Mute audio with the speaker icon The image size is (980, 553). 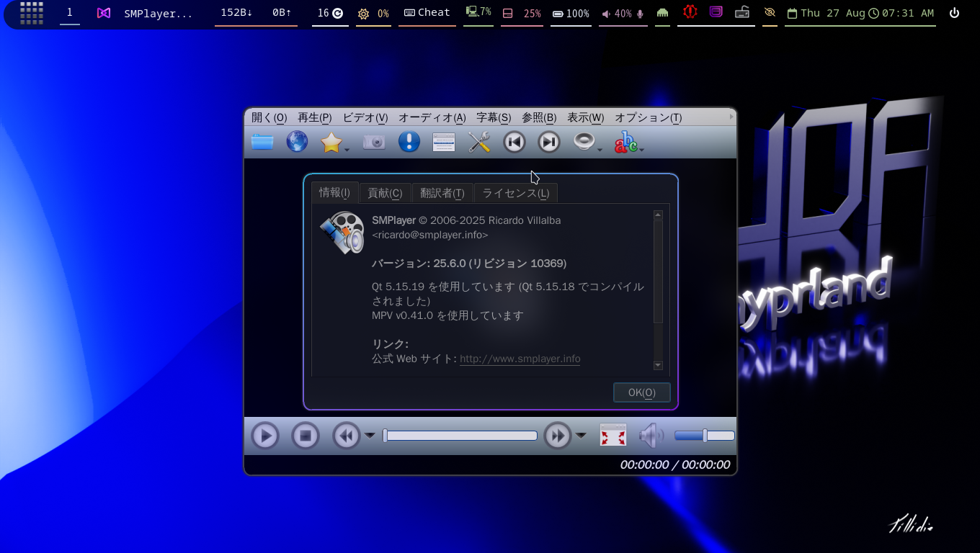pyautogui.click(x=651, y=436)
